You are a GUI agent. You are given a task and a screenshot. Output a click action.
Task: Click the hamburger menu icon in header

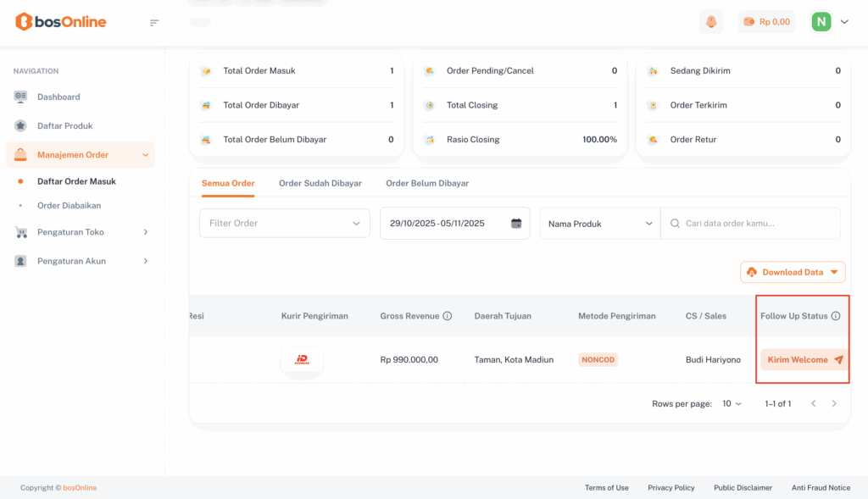(154, 22)
